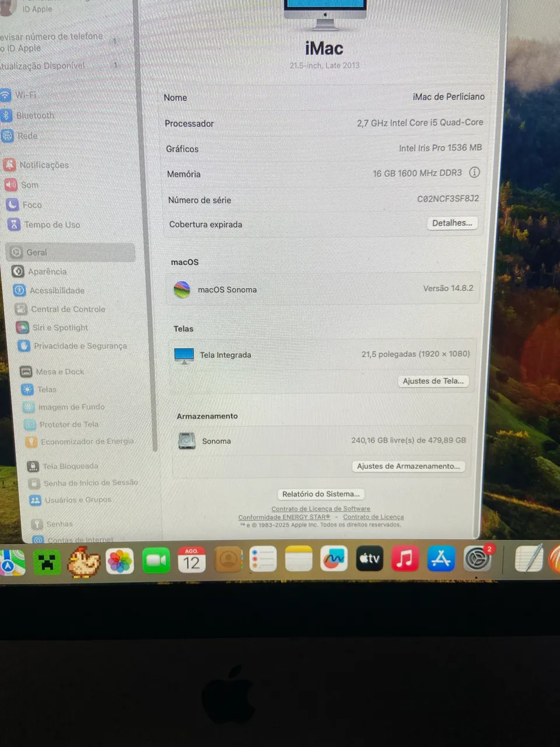Select Central de Controle in the sidebar
Viewport: 560px width, 747px height.
[x=60, y=309]
